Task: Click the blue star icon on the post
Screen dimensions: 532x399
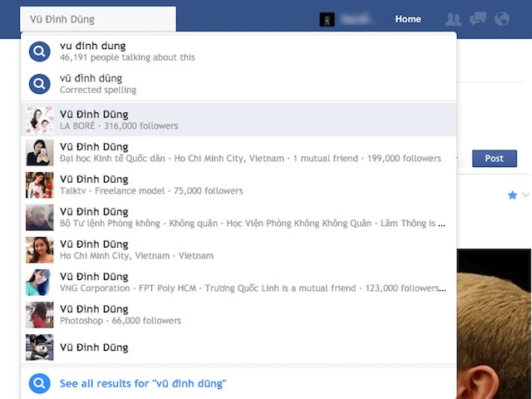Action: tap(512, 195)
